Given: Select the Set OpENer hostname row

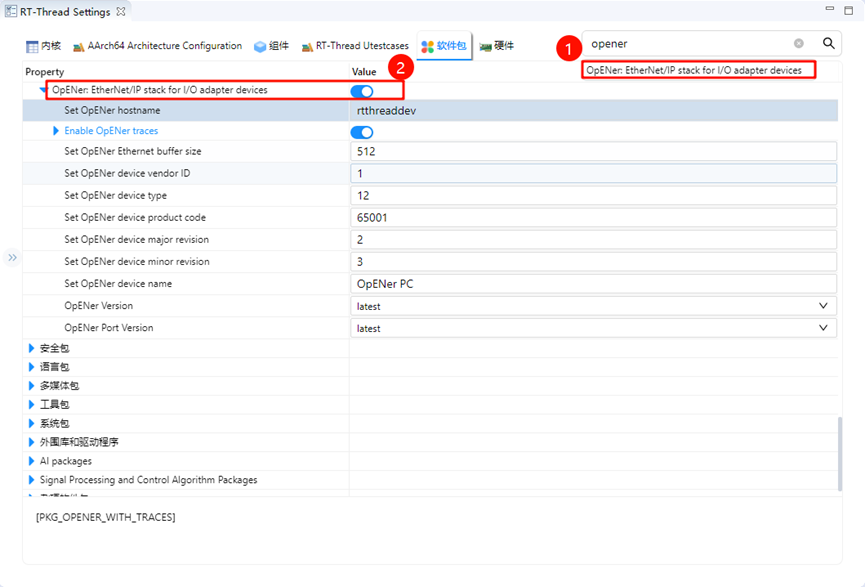Looking at the screenshot, I should (430, 110).
